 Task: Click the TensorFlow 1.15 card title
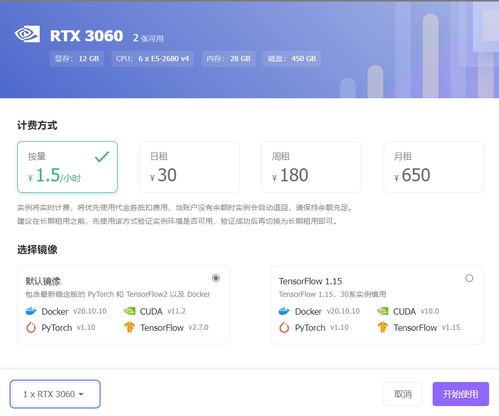pyautogui.click(x=310, y=281)
